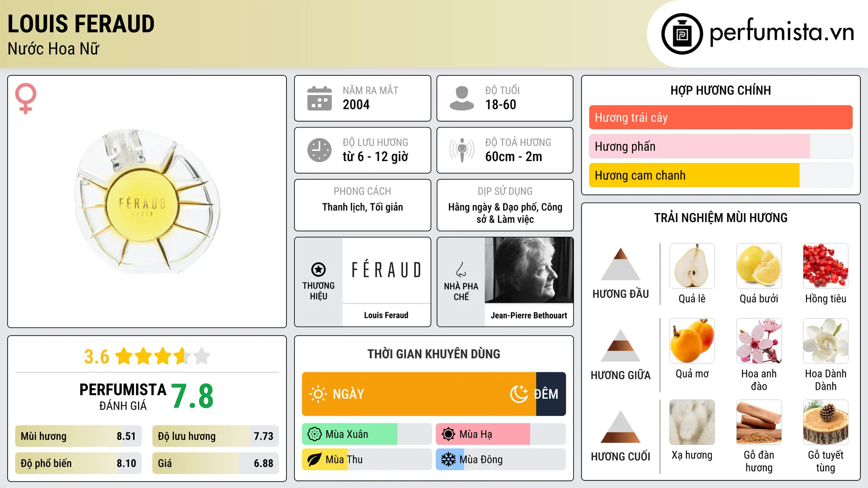
Task: Click the Jean-Pierre Bethouart perfumer portrait
Action: pyautogui.click(x=529, y=270)
